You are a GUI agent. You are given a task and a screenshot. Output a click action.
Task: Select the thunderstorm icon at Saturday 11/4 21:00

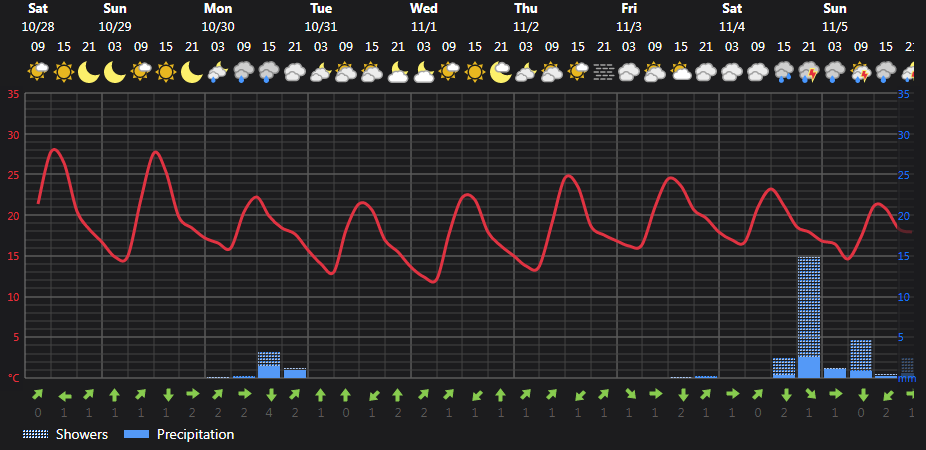[809, 72]
